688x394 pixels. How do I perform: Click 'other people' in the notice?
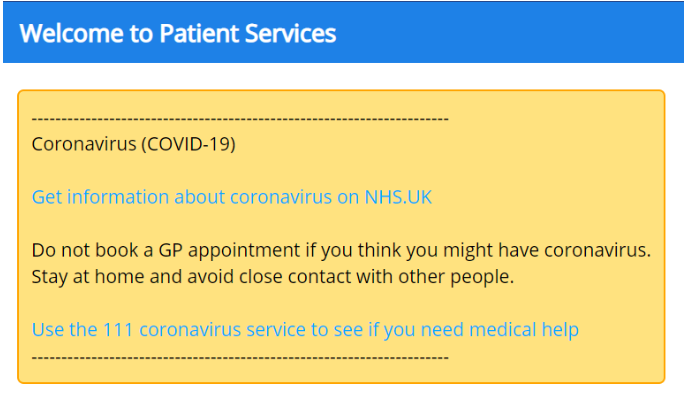(x=455, y=277)
